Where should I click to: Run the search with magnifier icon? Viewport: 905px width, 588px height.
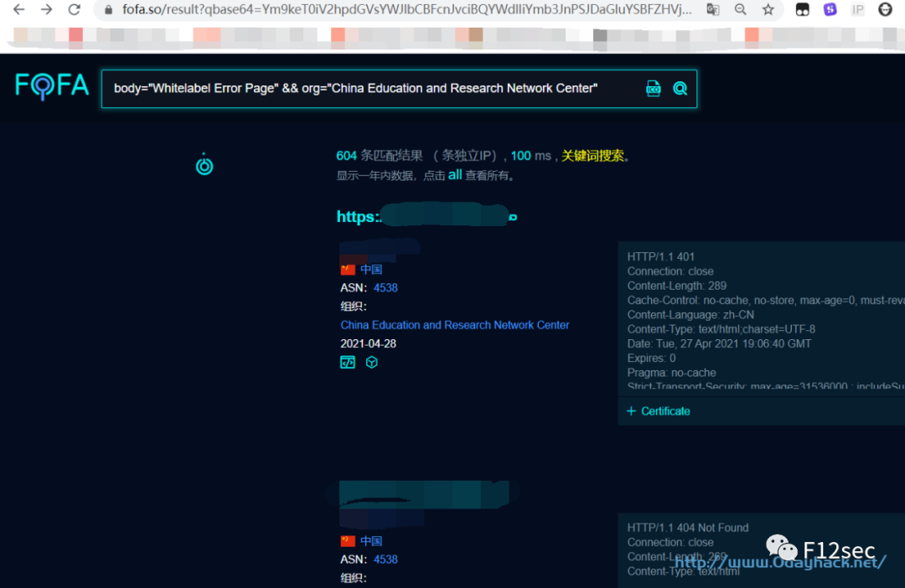click(x=680, y=88)
